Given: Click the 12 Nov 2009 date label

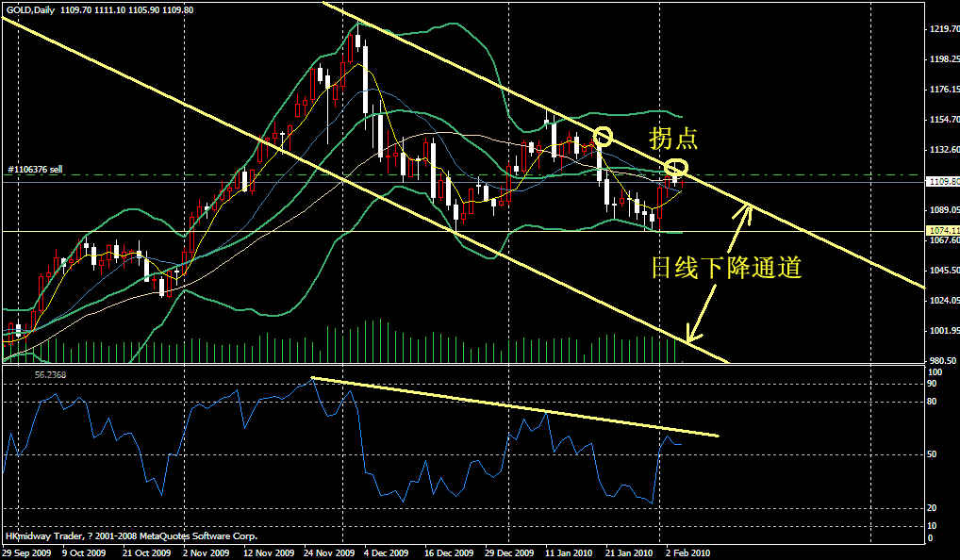Looking at the screenshot, I should [x=268, y=552].
